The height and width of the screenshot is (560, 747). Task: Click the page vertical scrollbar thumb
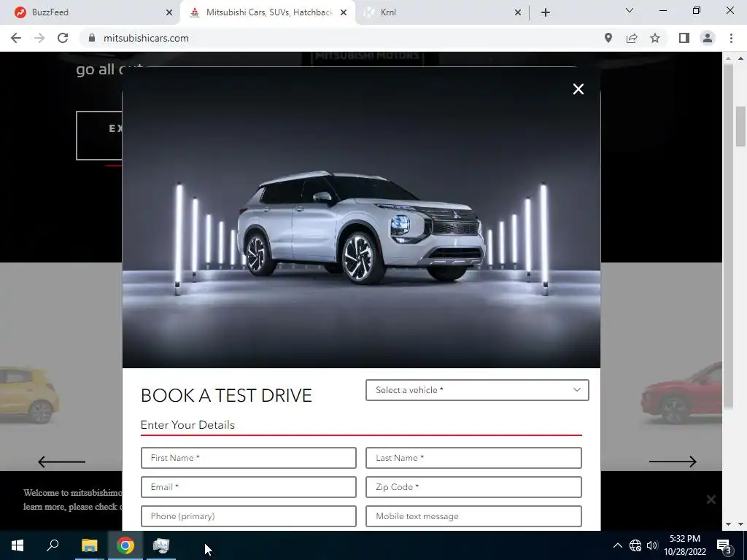[740, 127]
